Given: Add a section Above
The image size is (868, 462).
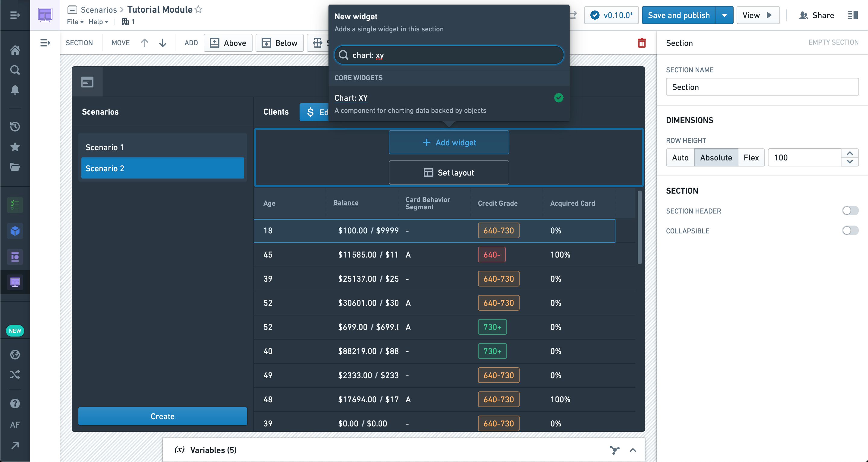Looking at the screenshot, I should pos(228,43).
